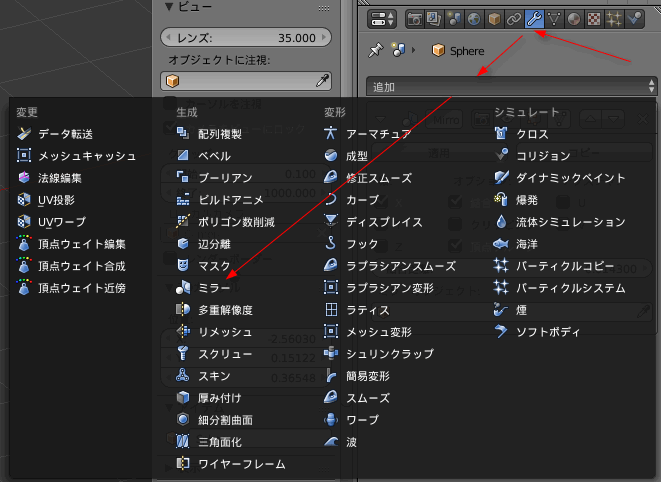Screen dimensions: 661x482
Task: Open the Physics properties tab
Action: [x=634, y=19]
